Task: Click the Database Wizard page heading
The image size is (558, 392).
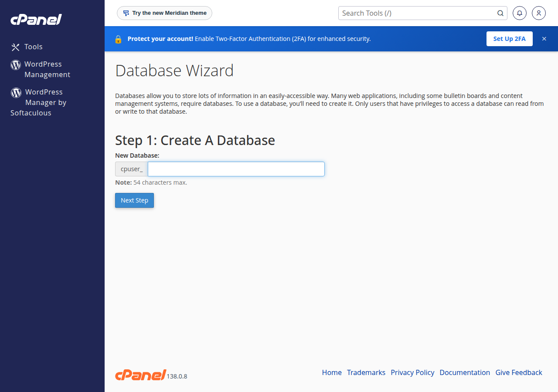Action: [x=174, y=71]
